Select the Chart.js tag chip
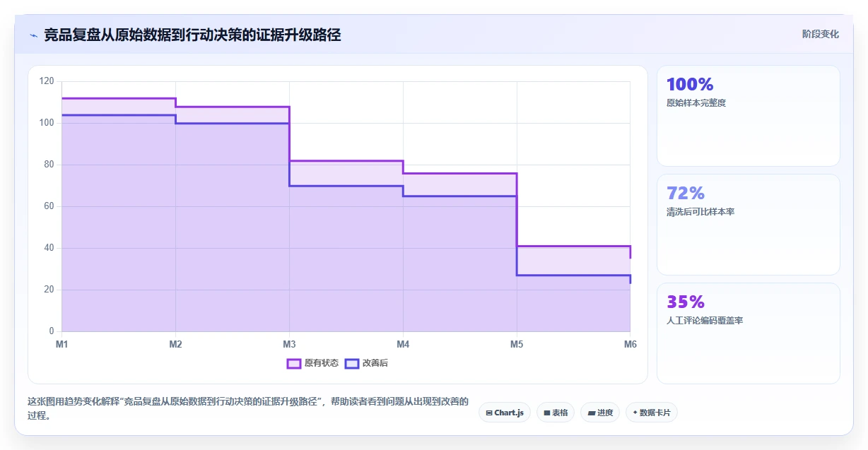Image resolution: width=868 pixels, height=450 pixels. coord(505,413)
